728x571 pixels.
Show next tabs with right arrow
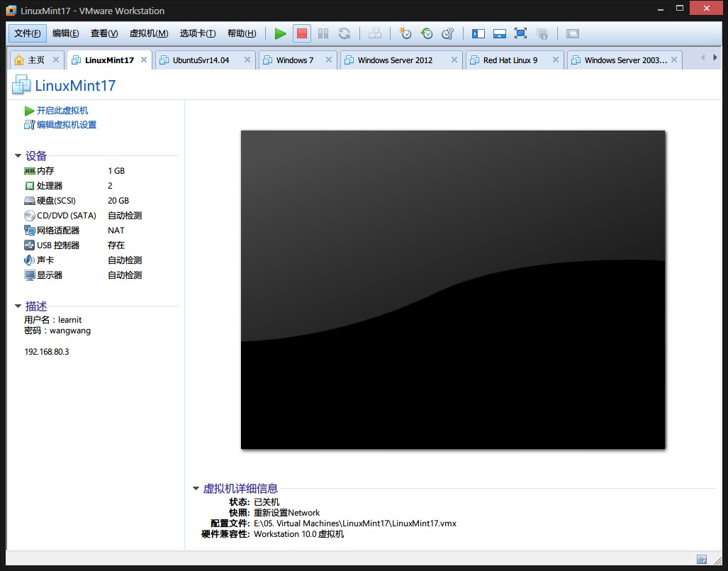click(715, 57)
